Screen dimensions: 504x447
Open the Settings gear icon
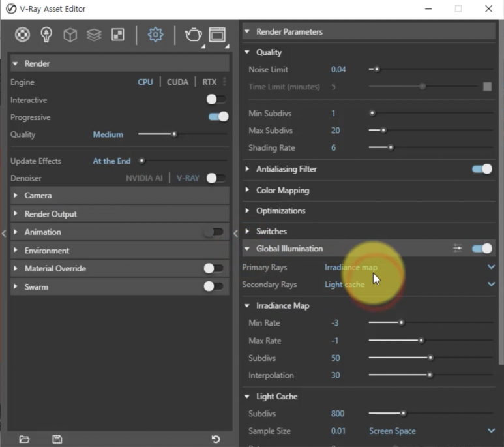point(155,35)
